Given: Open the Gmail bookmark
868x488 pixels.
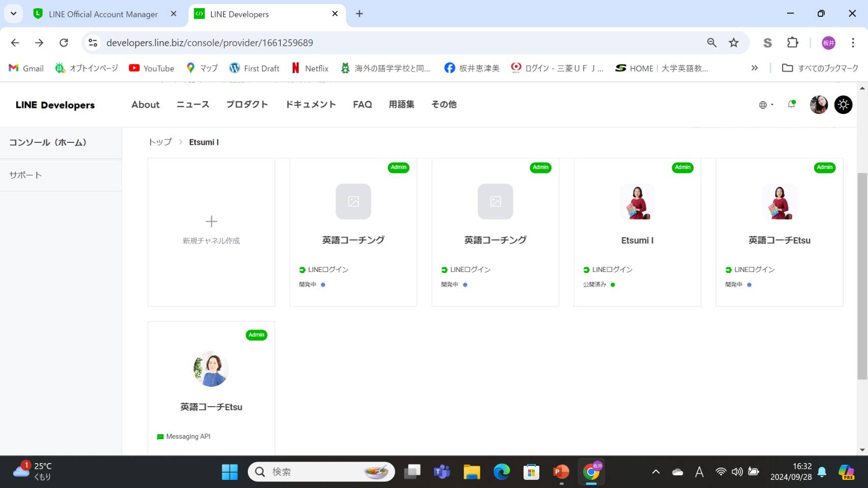Looking at the screenshot, I should 26,68.
